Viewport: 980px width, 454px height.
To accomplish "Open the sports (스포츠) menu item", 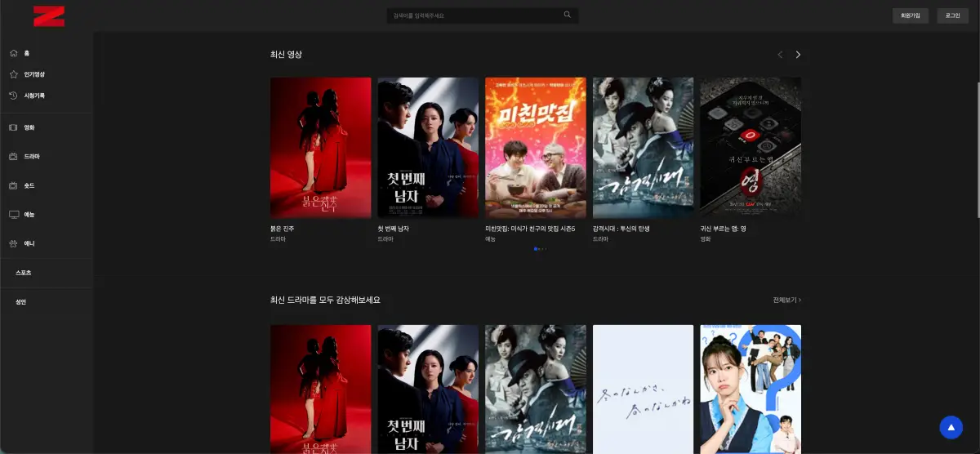I will 23,272.
